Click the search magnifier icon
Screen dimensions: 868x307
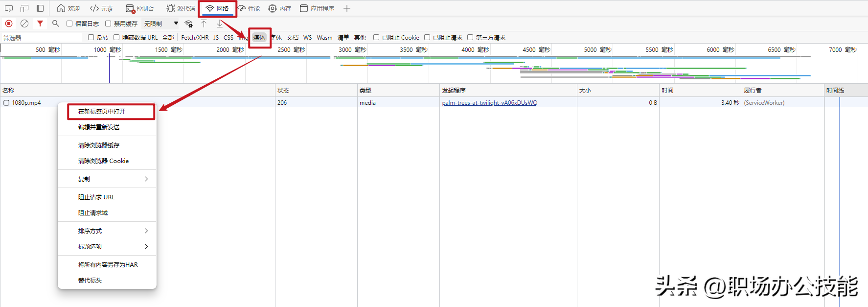56,24
